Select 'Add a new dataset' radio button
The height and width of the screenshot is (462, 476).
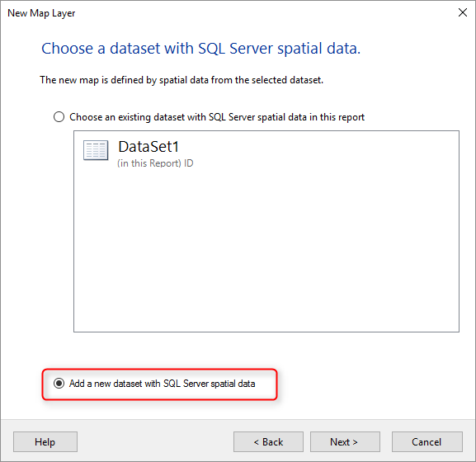tap(59, 384)
